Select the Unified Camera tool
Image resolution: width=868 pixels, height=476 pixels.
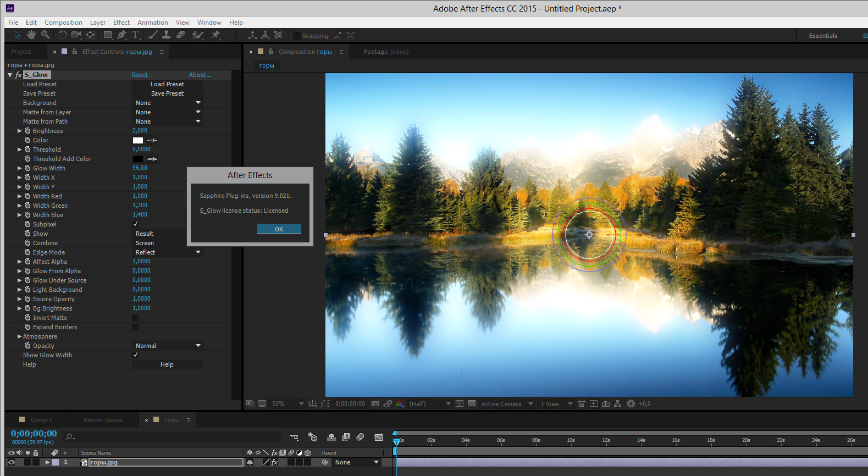[76, 35]
